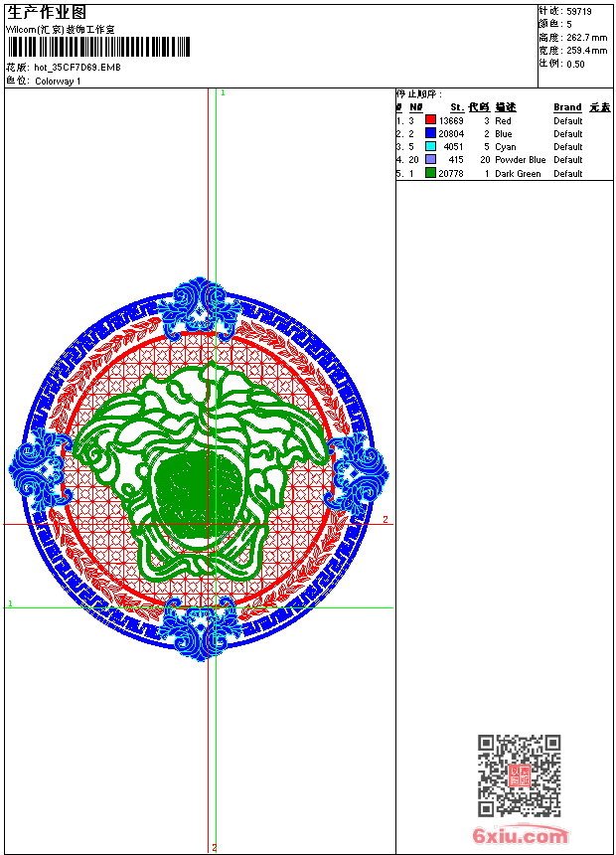
Task: Click the Default brand for Dark Green row
Action: [568, 173]
